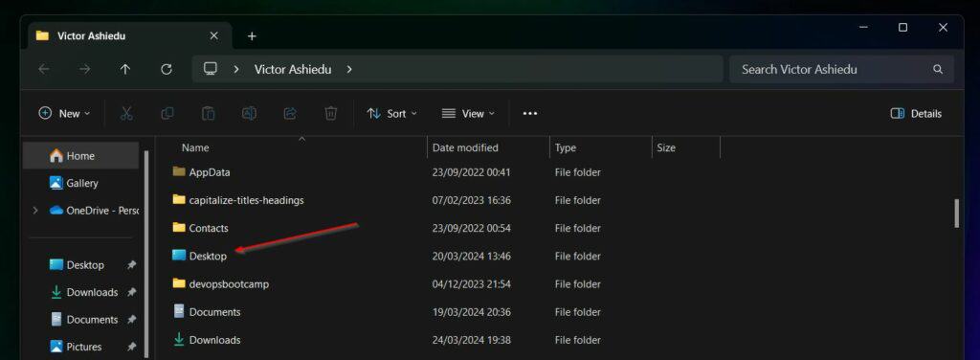Image resolution: width=980 pixels, height=360 pixels.
Task: Sort by the Name column header
Action: pyautogui.click(x=195, y=148)
